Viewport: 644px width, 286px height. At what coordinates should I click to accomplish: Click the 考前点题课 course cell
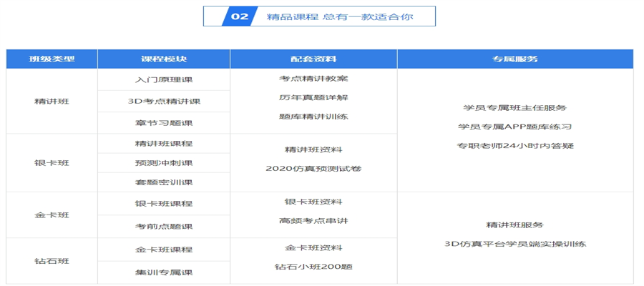164,226
